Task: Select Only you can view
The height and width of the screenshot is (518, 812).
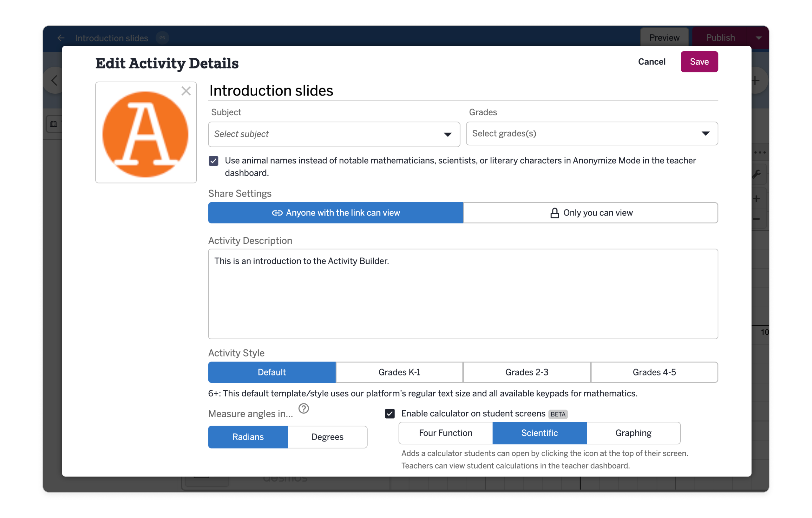Action: 591,213
